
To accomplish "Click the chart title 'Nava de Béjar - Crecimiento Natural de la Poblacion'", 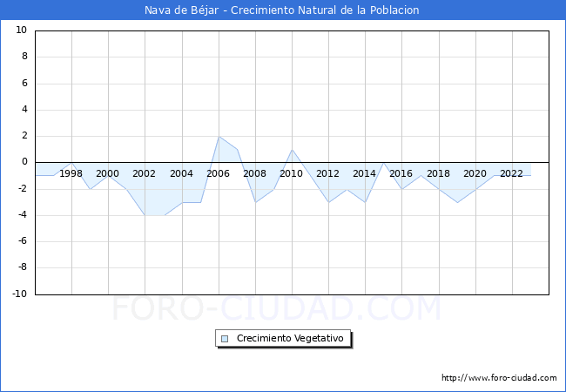I will point(282,10).
